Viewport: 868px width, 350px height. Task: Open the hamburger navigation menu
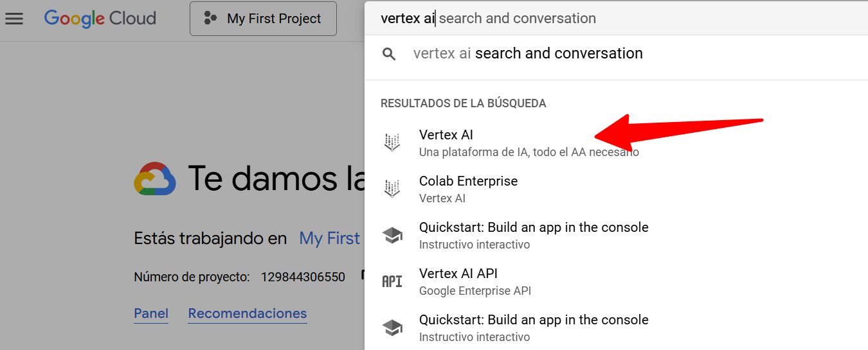[x=14, y=19]
